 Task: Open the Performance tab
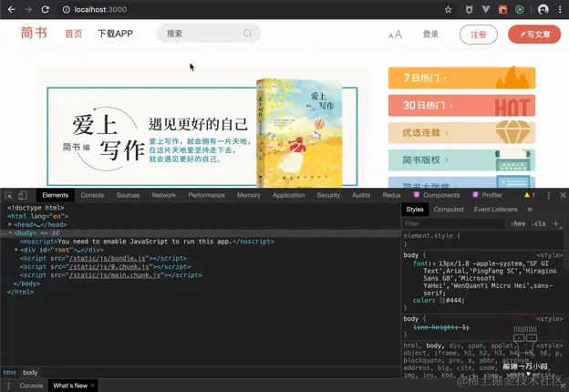(206, 195)
